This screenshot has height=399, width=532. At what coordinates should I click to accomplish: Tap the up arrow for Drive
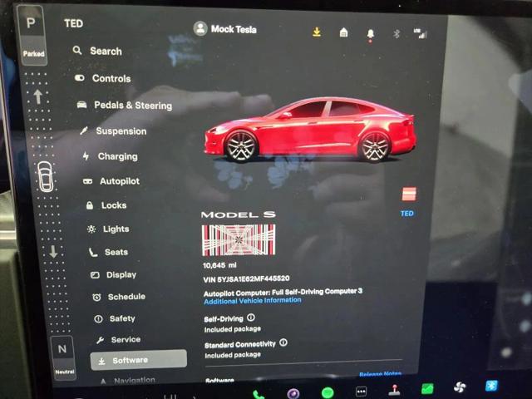[x=38, y=96]
